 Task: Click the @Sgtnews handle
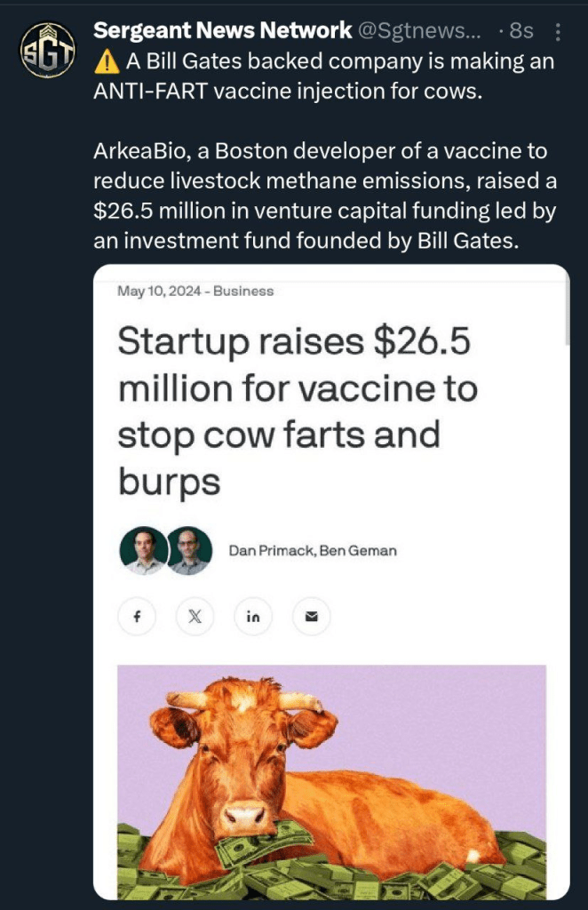419,31
